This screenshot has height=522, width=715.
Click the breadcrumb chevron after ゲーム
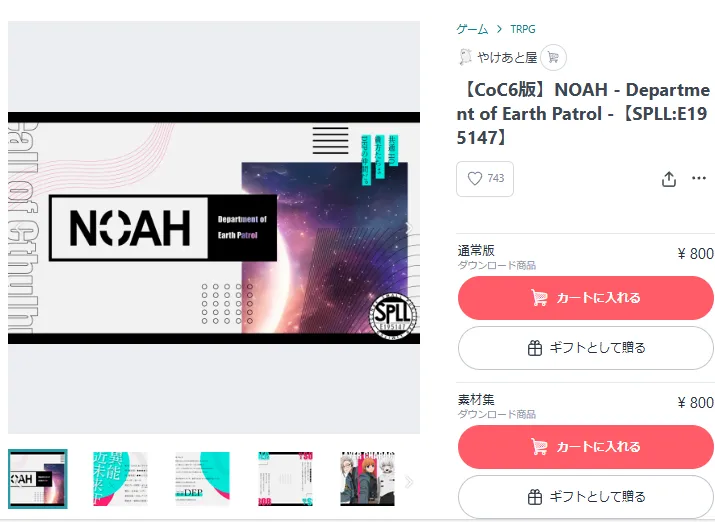point(499,29)
